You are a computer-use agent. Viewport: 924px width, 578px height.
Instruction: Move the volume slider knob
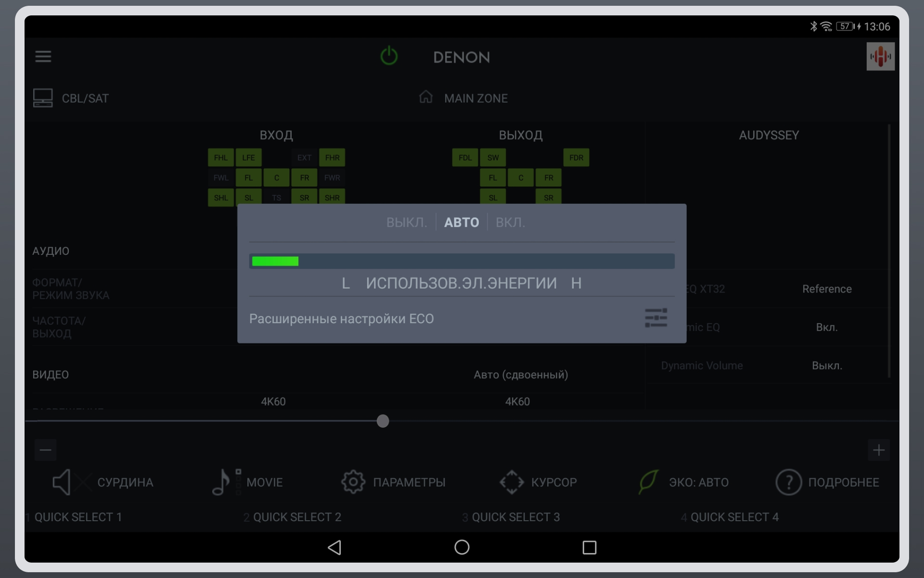(383, 421)
